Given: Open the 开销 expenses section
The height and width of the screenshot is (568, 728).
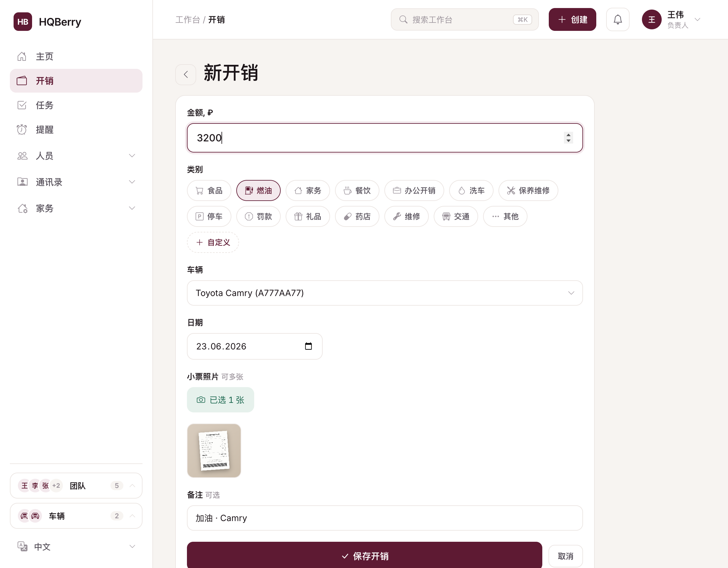Looking at the screenshot, I should point(76,81).
